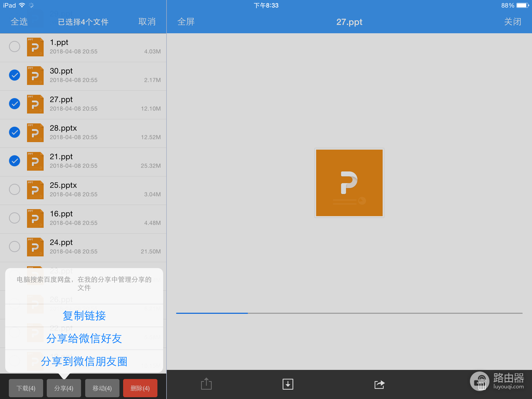Tap the share arrow icon in preview toolbar
Image resolution: width=532 pixels, height=399 pixels.
(379, 384)
